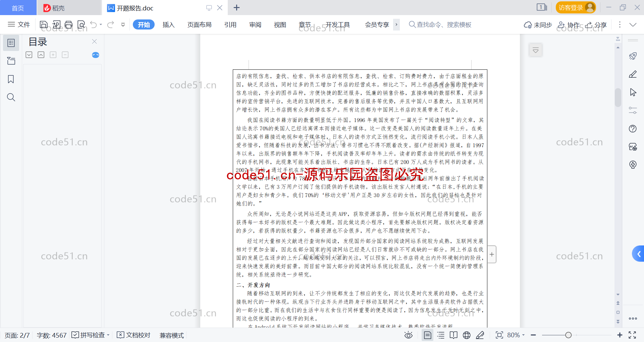Click the promote heading level icon
Screen dimensions: 644x342
click(x=53, y=55)
